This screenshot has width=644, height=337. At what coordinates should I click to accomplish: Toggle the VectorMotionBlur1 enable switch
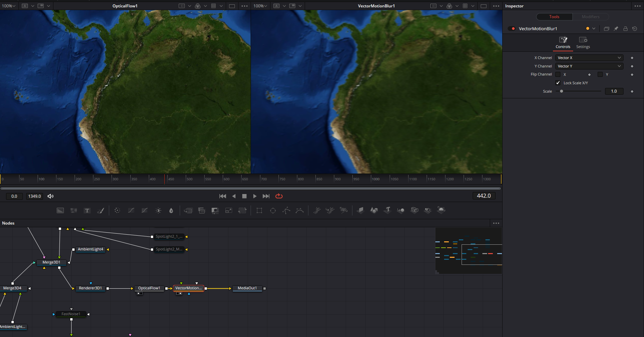click(x=512, y=29)
